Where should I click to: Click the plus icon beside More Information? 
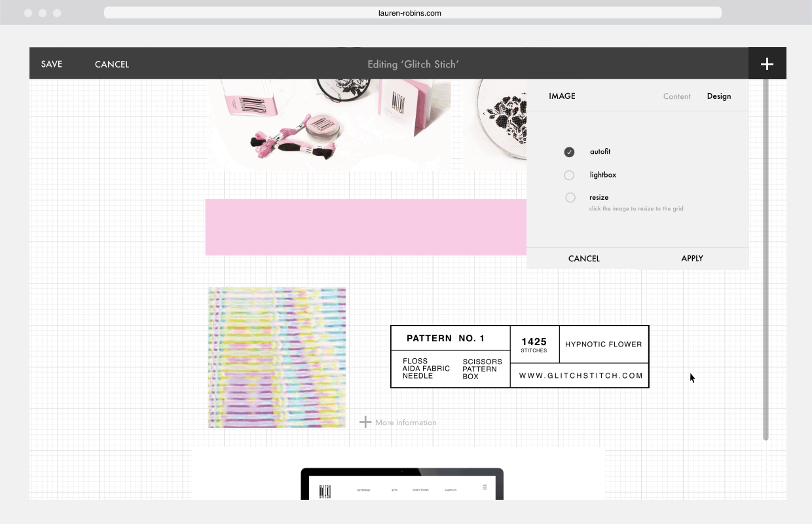point(365,422)
